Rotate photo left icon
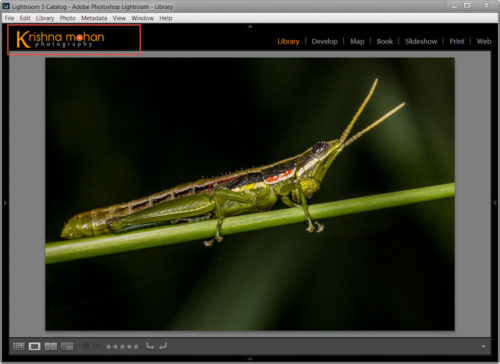Image resolution: width=500 pixels, height=364 pixels. 150,346
